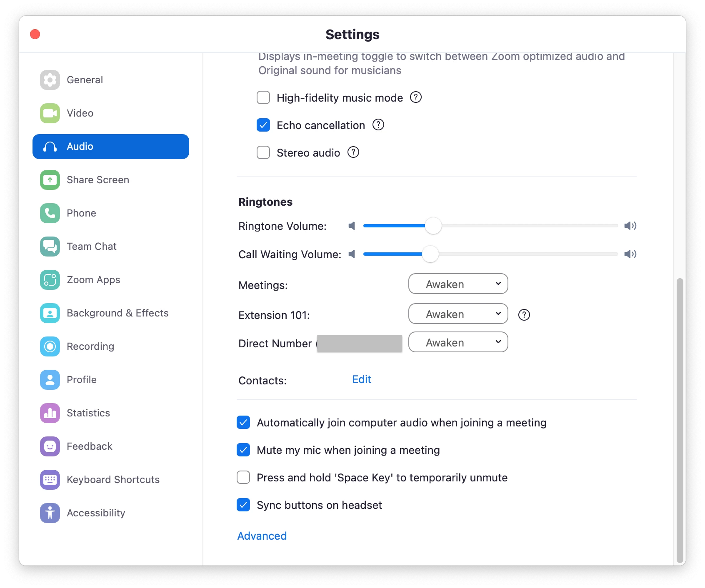Click the Video camera icon
This screenshot has width=705, height=588.
click(x=50, y=113)
